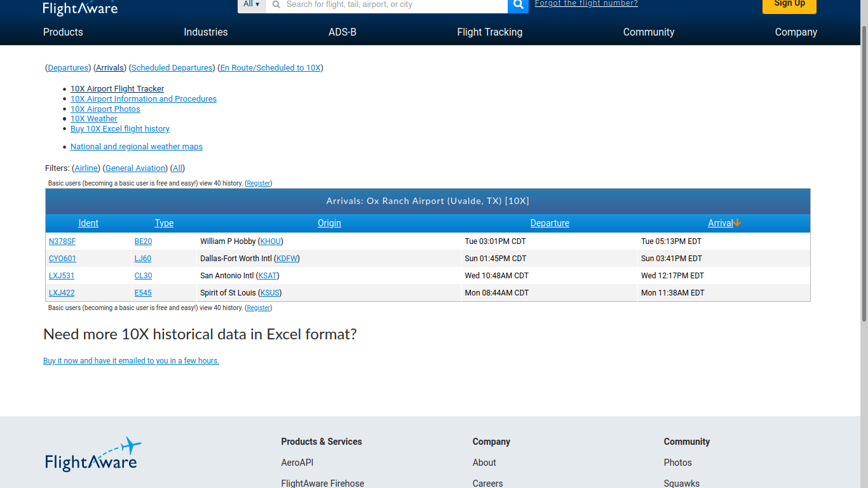The width and height of the screenshot is (868, 488).
Task: Open the Flight Tracking menu
Action: (x=490, y=32)
